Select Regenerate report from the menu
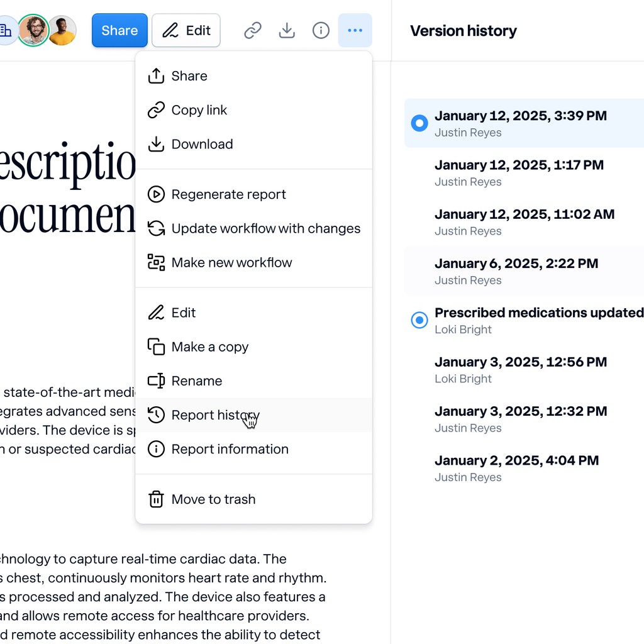644x644 pixels. click(x=229, y=194)
